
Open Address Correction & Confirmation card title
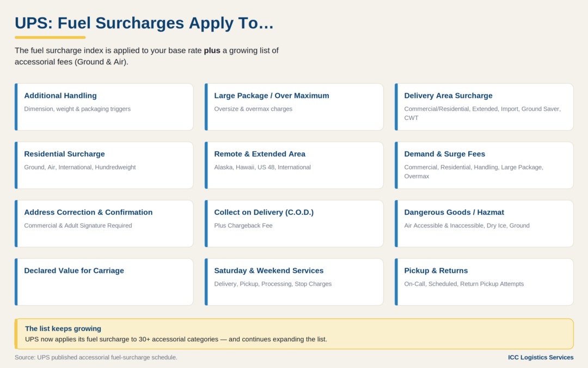pyautogui.click(x=88, y=212)
